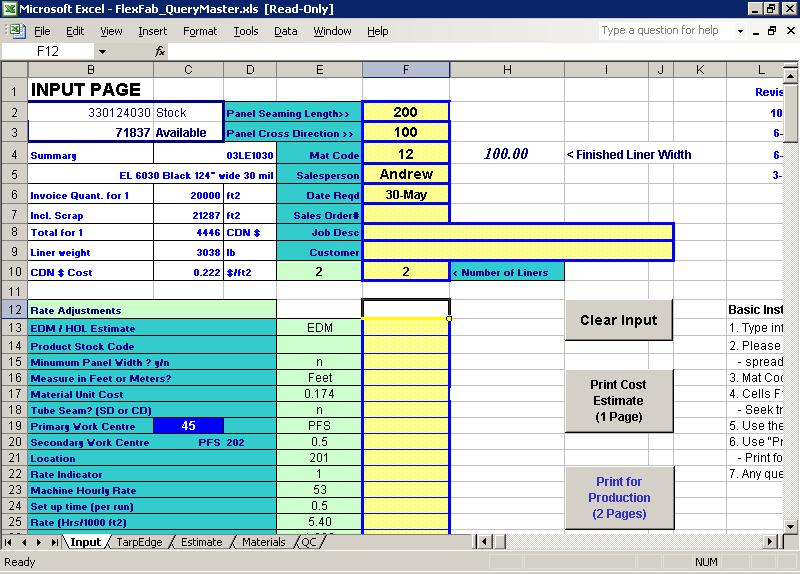Image resolution: width=800 pixels, height=574 pixels.
Task: Click Print Cost Estimate (1 Page) button
Action: tap(618, 401)
